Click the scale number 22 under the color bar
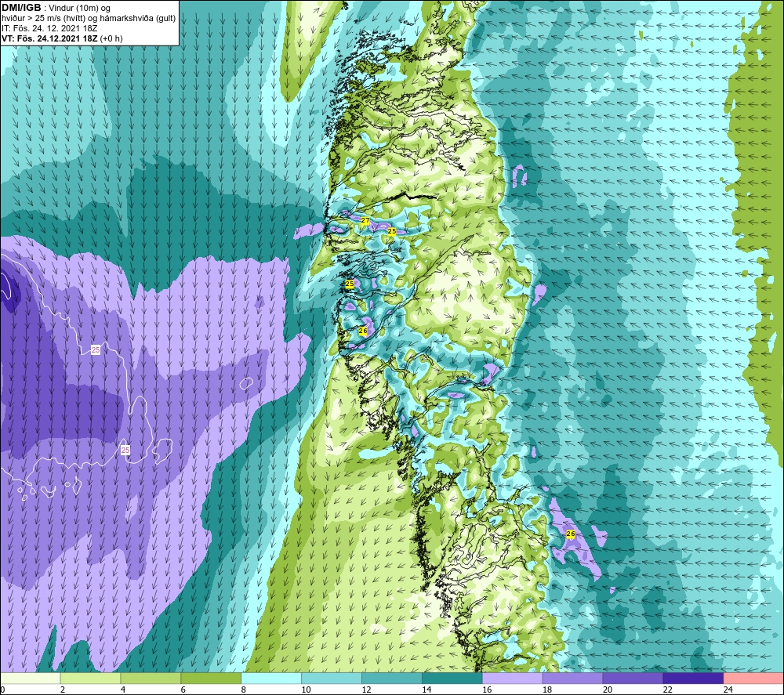 coord(667,690)
